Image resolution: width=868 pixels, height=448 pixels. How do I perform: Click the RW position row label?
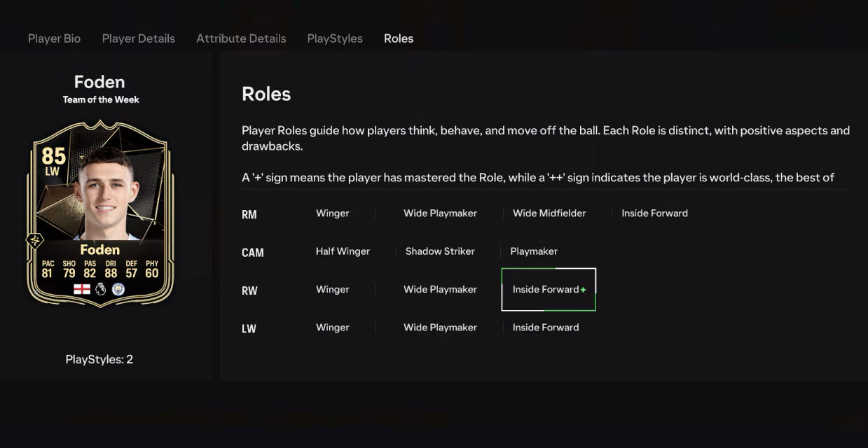pyautogui.click(x=249, y=290)
